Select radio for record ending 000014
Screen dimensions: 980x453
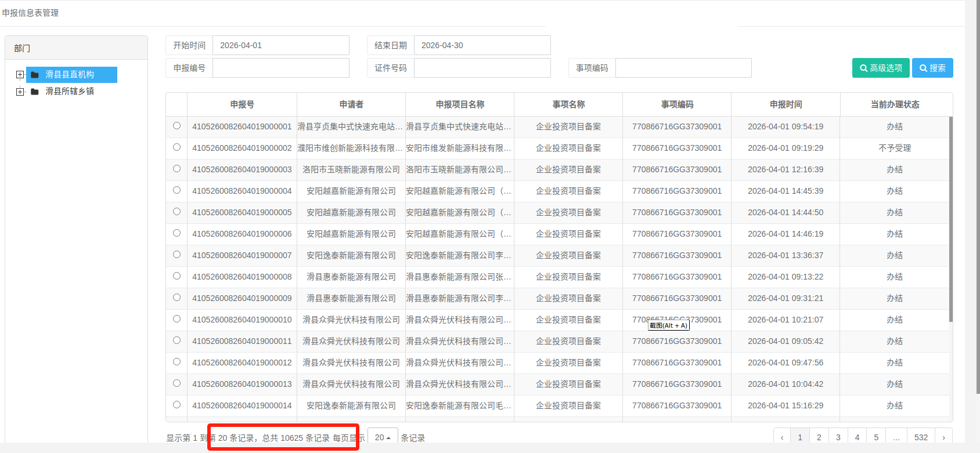tap(176, 405)
